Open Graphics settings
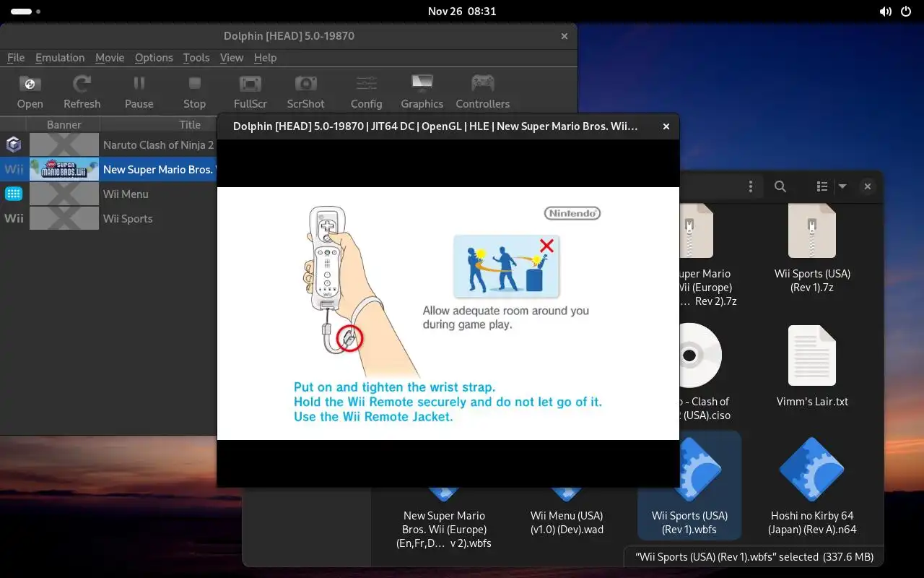Screen dimensions: 924x578 tap(422, 92)
